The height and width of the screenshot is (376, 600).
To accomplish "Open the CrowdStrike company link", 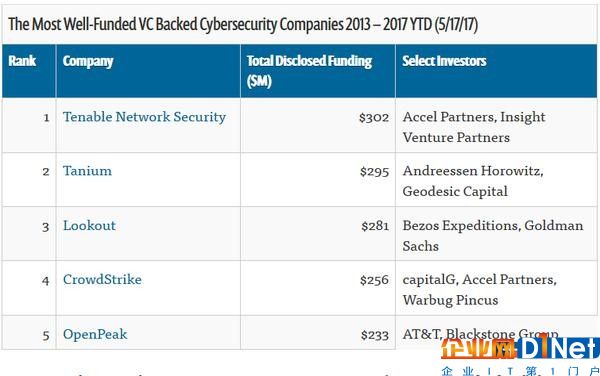I will point(102,280).
